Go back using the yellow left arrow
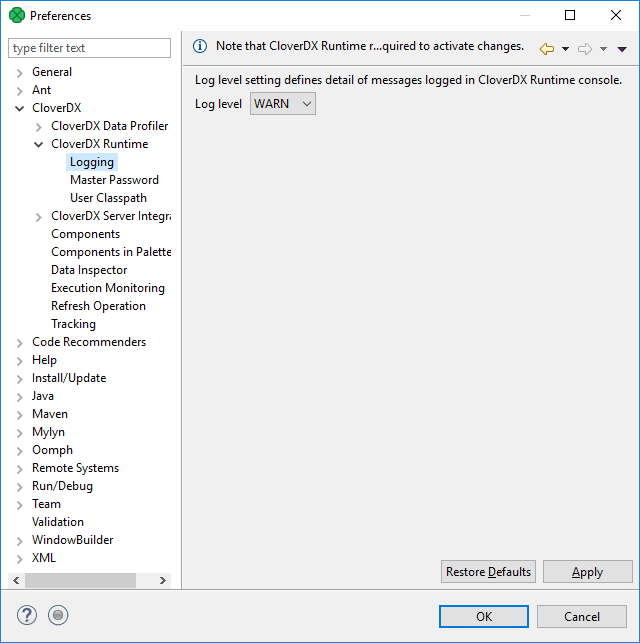The image size is (640, 643). pyautogui.click(x=547, y=49)
